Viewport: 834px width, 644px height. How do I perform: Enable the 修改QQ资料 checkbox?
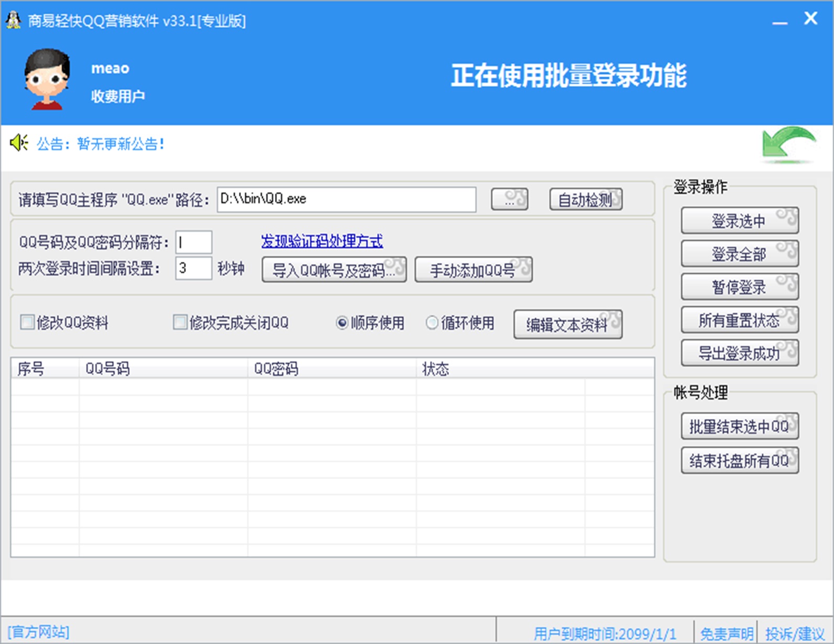[27, 322]
